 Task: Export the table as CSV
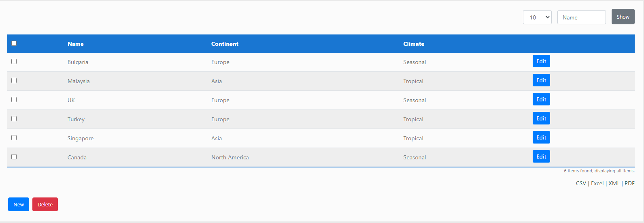click(581, 183)
